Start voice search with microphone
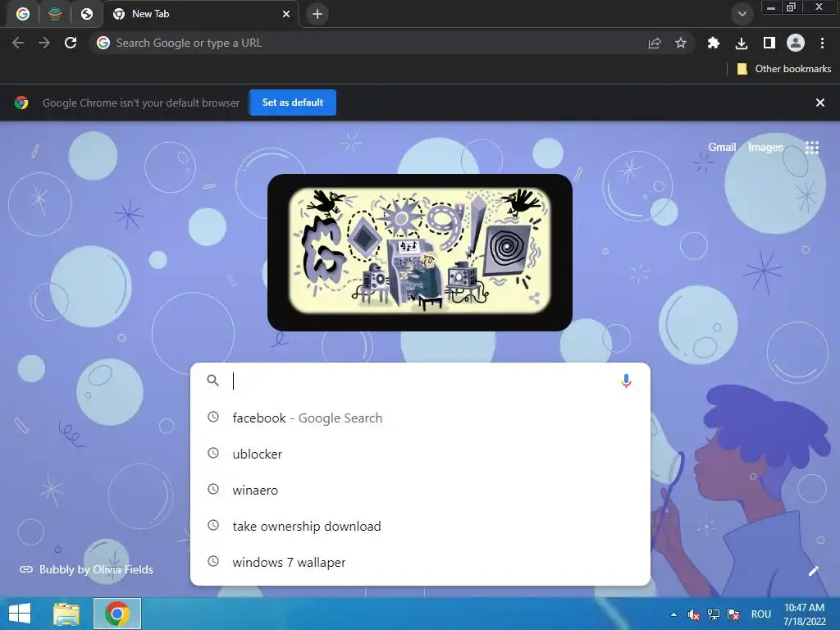Viewport: 840px width, 630px height. [626, 381]
